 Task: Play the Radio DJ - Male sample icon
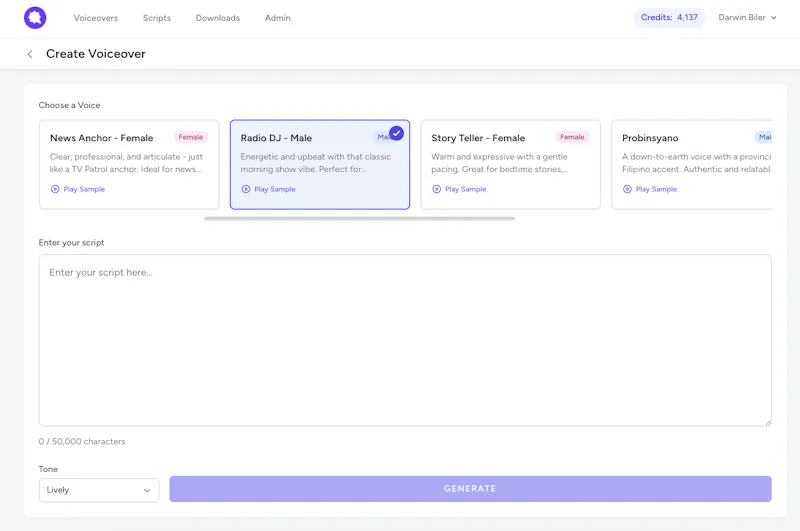[246, 189]
